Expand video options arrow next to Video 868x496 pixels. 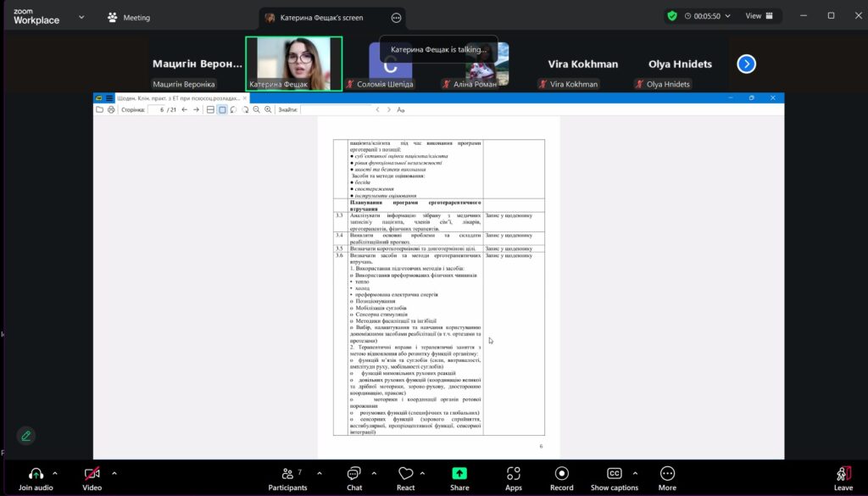(114, 473)
